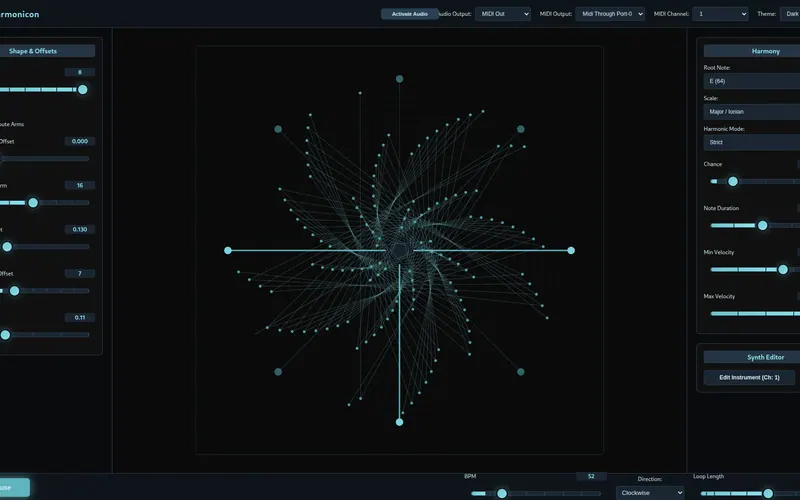Click the Activate Audio button
The width and height of the screenshot is (800, 500).
[409, 14]
